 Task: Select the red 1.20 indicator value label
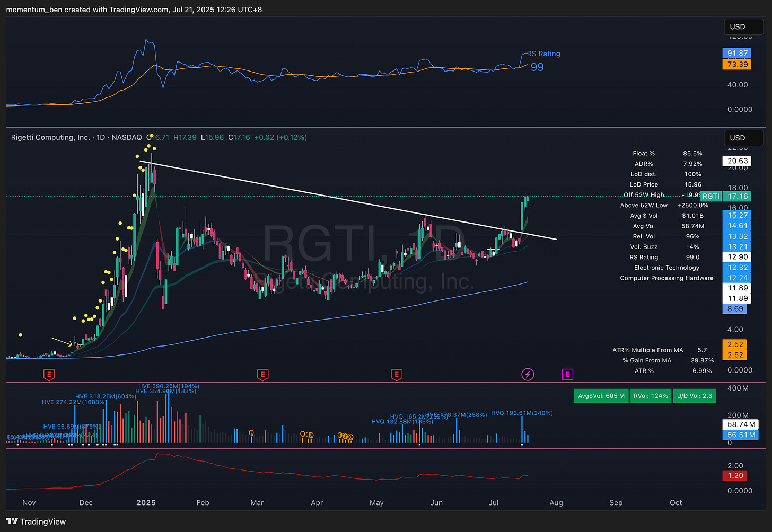[735, 475]
